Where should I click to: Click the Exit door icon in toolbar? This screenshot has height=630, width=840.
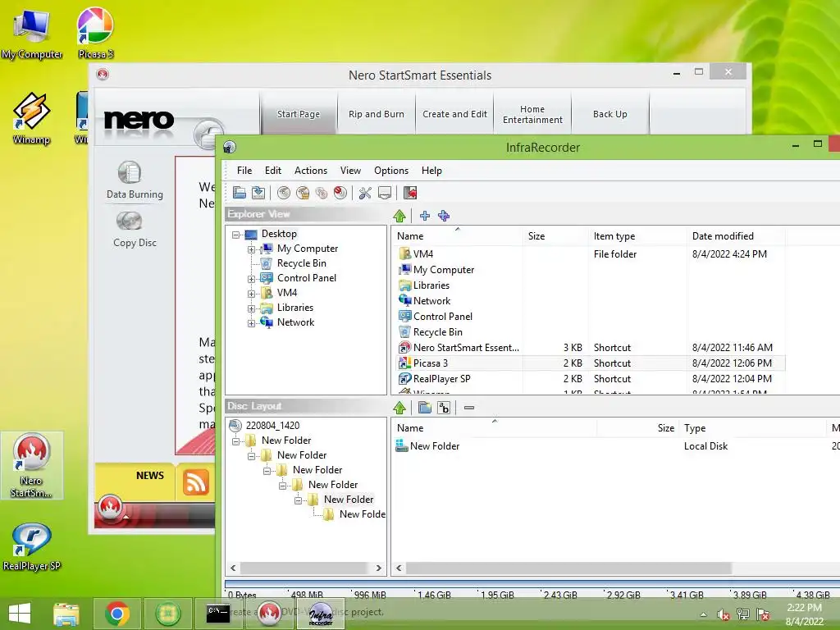point(410,193)
